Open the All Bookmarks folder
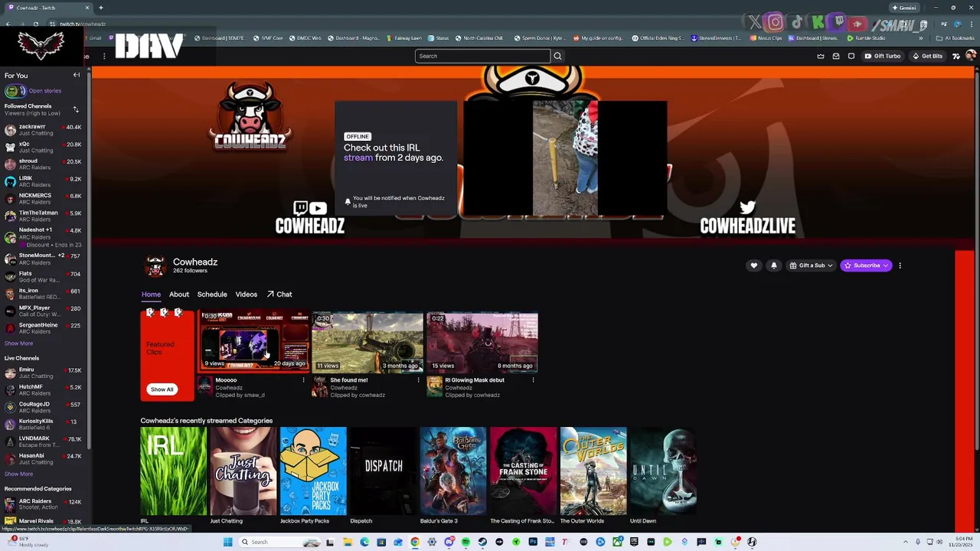Screen dimensions: 980x551 click(955, 37)
